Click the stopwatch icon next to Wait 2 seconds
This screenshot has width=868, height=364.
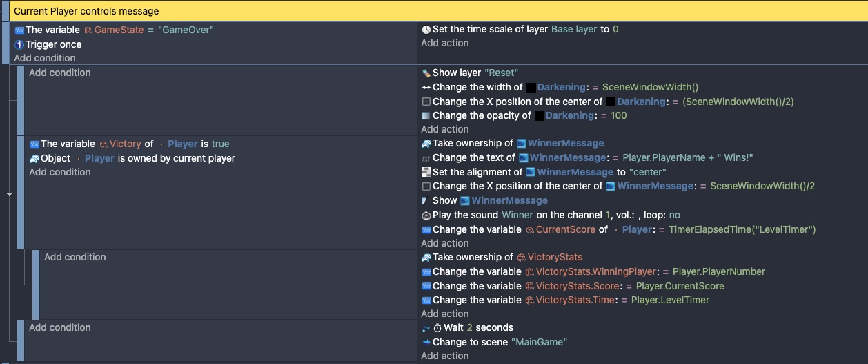(437, 328)
